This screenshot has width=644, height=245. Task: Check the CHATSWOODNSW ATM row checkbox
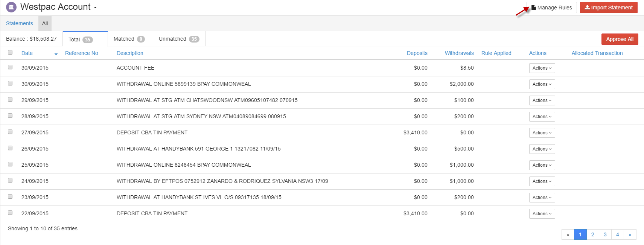10,100
